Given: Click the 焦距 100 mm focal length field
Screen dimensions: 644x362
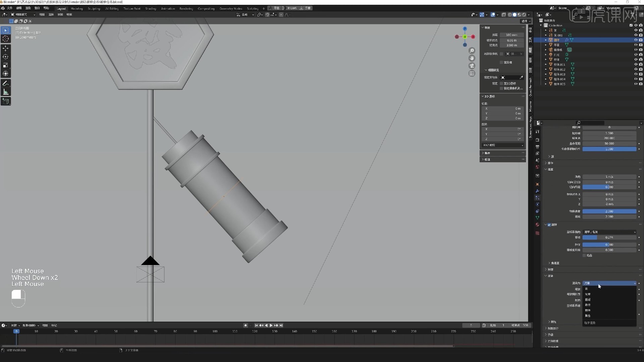Looking at the screenshot, I should click(x=512, y=35).
